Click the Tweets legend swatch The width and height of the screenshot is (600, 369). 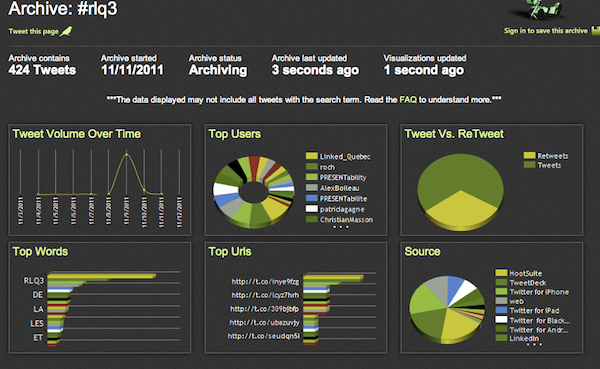[530, 165]
